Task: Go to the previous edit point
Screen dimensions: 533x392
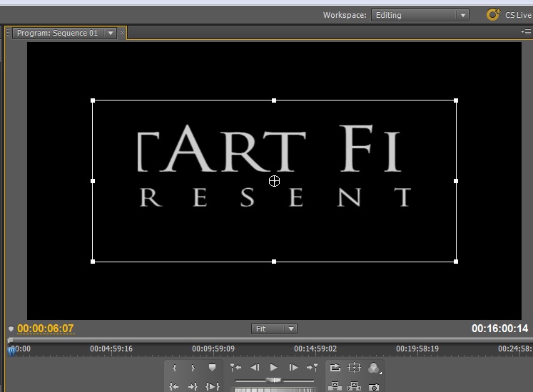Action: click(x=235, y=368)
